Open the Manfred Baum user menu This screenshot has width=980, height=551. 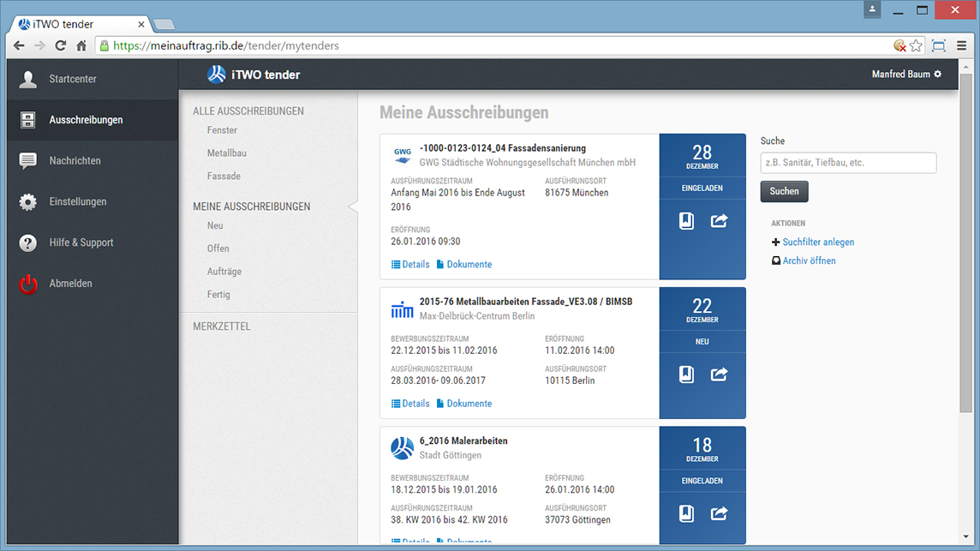pos(906,75)
